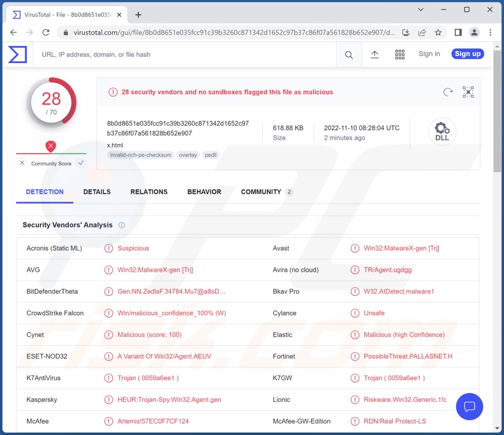Click the Bkav Pro W32.AIDetect.malware1 result
The height and width of the screenshot is (435, 504).
click(x=399, y=291)
